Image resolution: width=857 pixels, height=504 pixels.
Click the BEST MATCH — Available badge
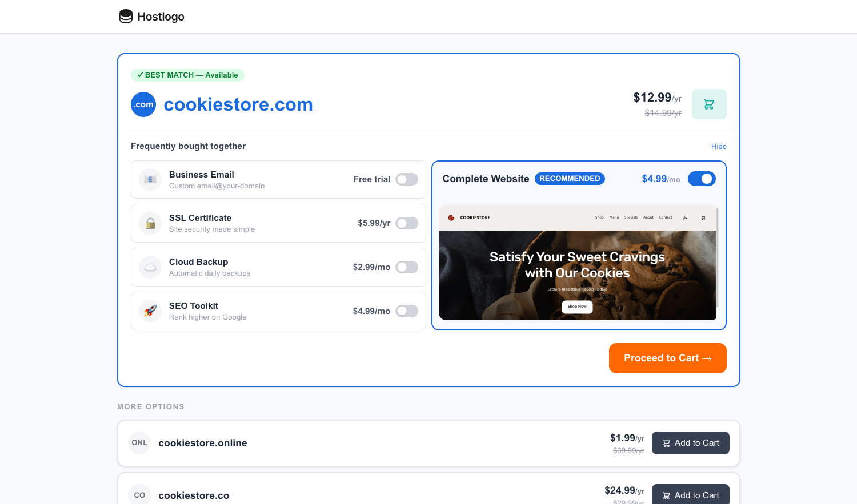pos(187,75)
